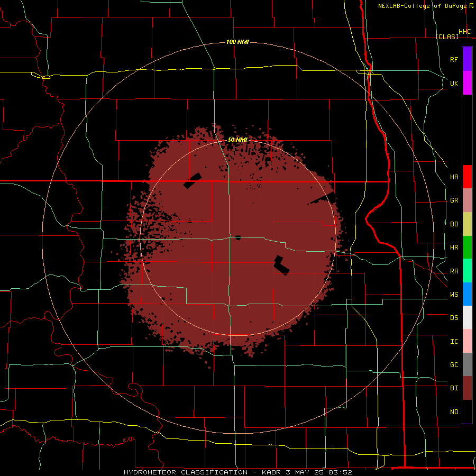
Task: Select the GR salmon legend swatch
Action: (467, 200)
